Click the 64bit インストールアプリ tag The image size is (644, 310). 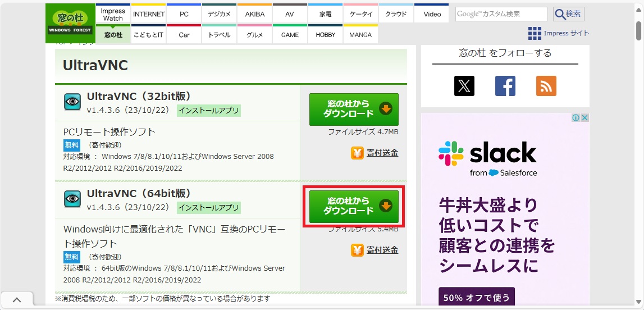(x=209, y=207)
